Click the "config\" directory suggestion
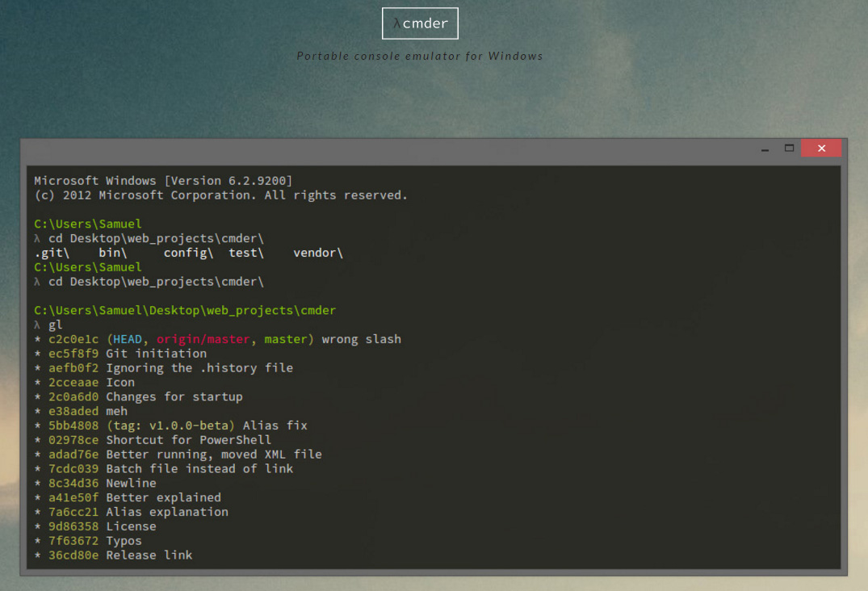 [x=188, y=253]
